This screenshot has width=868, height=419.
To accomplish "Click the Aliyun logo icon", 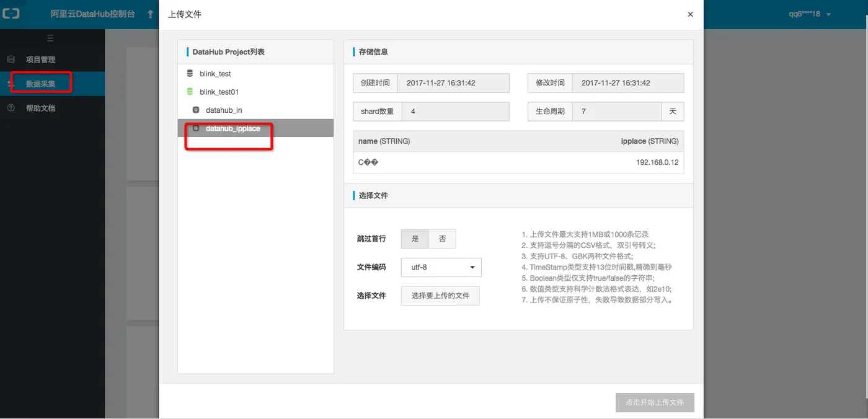I will 11,14.
